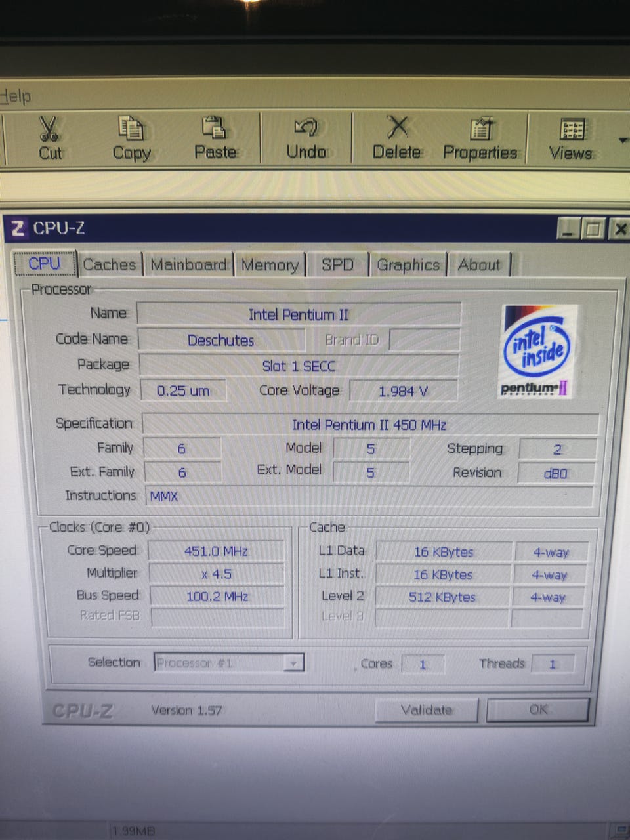Click the Views toolbar icon
630x840 pixels.
tap(572, 129)
